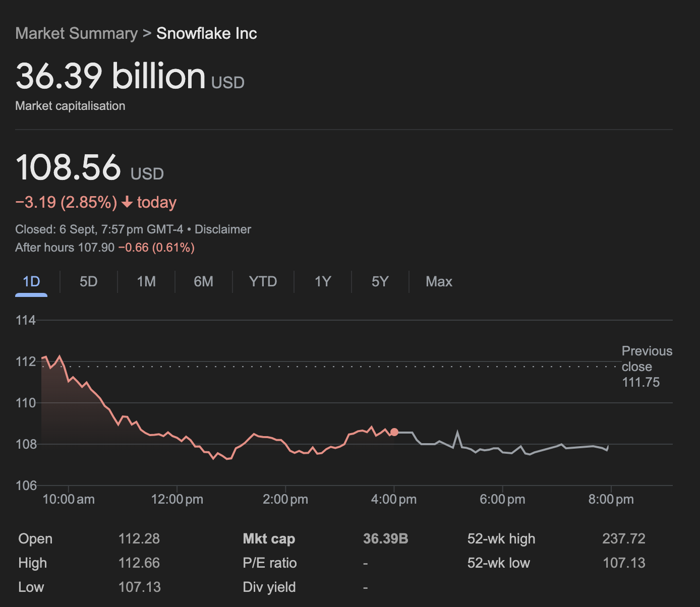Click the down arrow next to today
This screenshot has height=607, width=700.
[x=127, y=203]
